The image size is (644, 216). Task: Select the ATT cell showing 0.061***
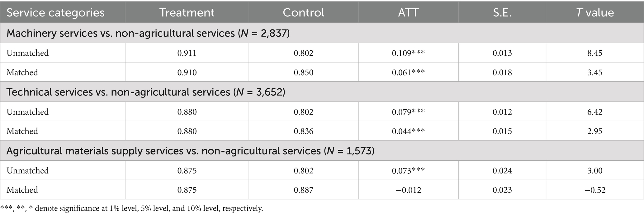tap(408, 72)
